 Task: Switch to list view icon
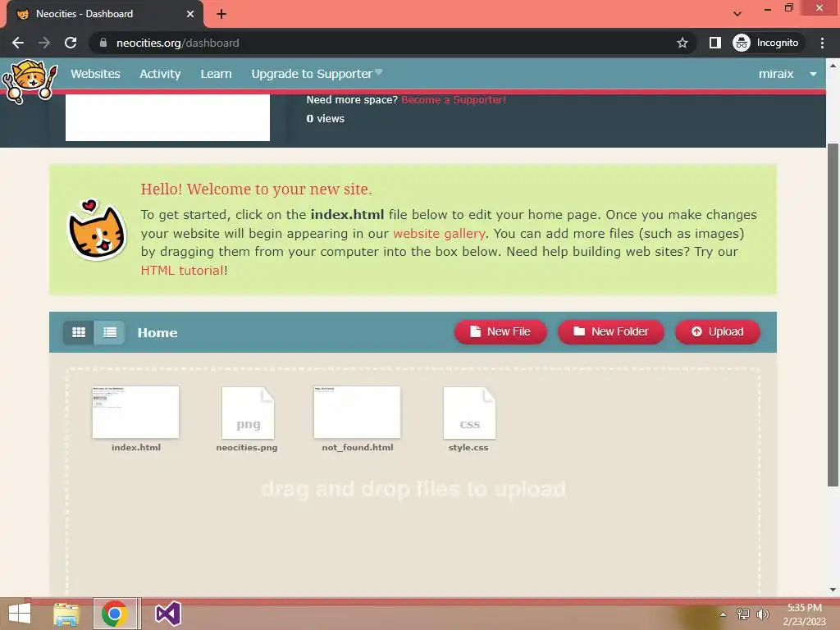[x=110, y=332]
